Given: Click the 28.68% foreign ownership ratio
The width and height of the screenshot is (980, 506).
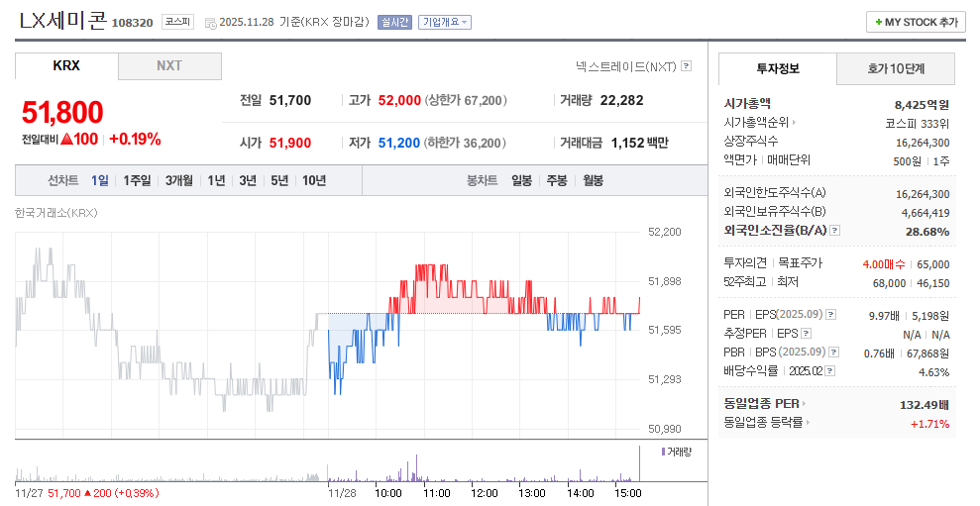Looking at the screenshot, I should 927,232.
